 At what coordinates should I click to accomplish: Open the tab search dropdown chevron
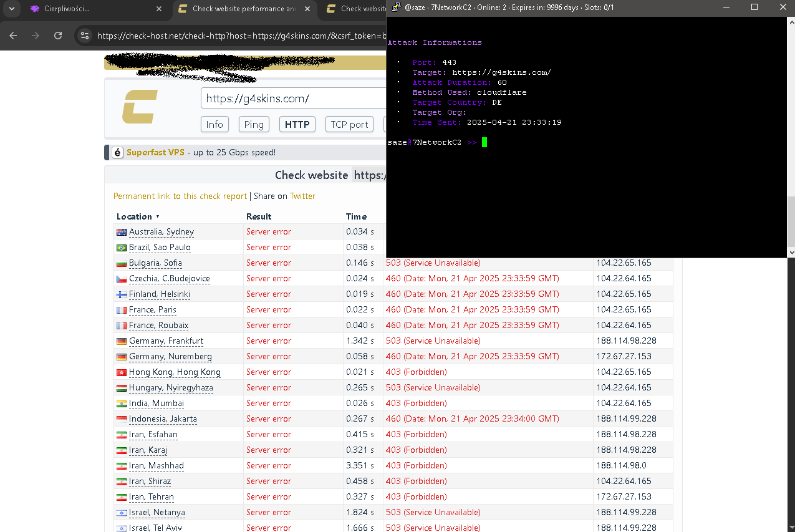[11, 9]
